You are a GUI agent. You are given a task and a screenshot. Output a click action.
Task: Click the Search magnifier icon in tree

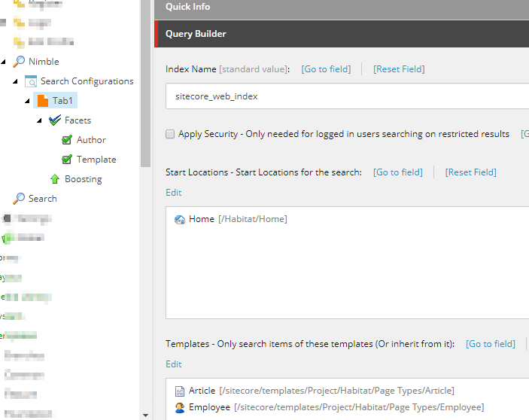(19, 199)
